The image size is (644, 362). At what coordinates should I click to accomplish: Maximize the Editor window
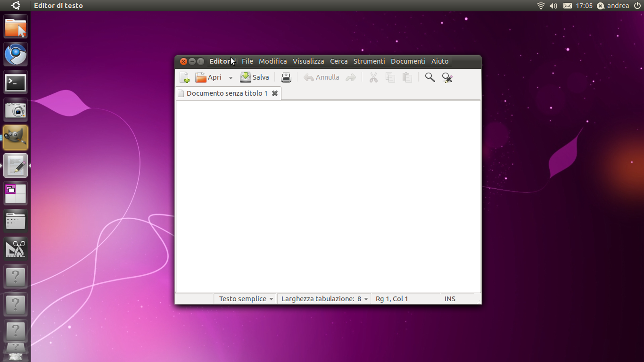coord(200,61)
